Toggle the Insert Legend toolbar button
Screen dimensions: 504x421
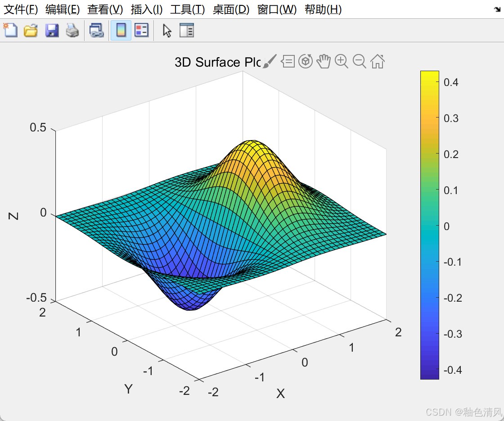click(x=141, y=31)
